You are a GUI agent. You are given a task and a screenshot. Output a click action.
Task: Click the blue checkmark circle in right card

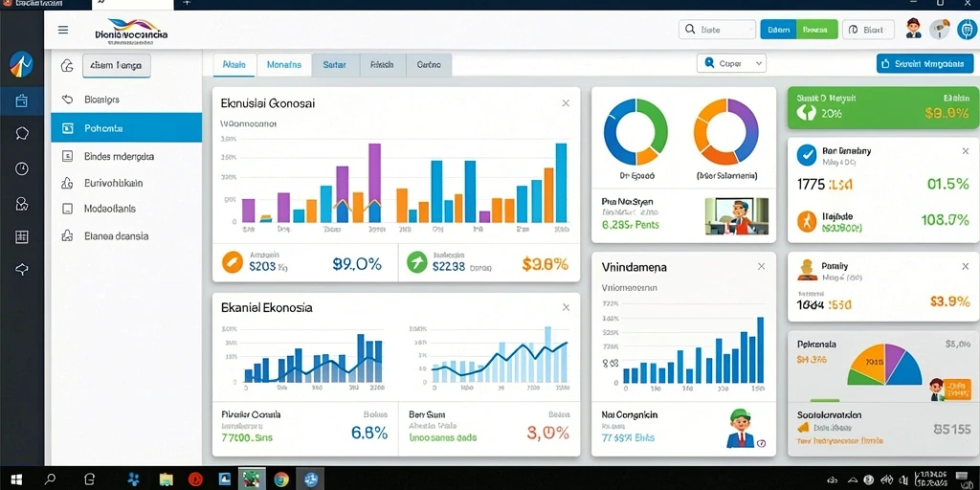click(807, 155)
